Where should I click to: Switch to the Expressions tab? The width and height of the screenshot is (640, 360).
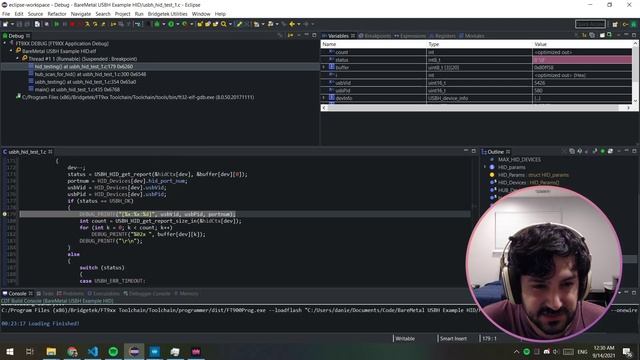click(x=410, y=36)
